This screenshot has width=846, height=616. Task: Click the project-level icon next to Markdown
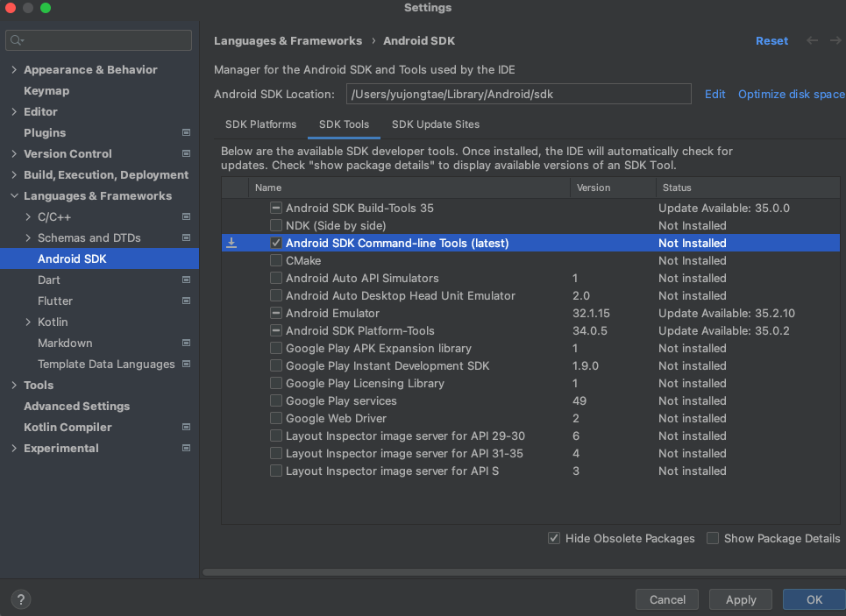pos(186,343)
